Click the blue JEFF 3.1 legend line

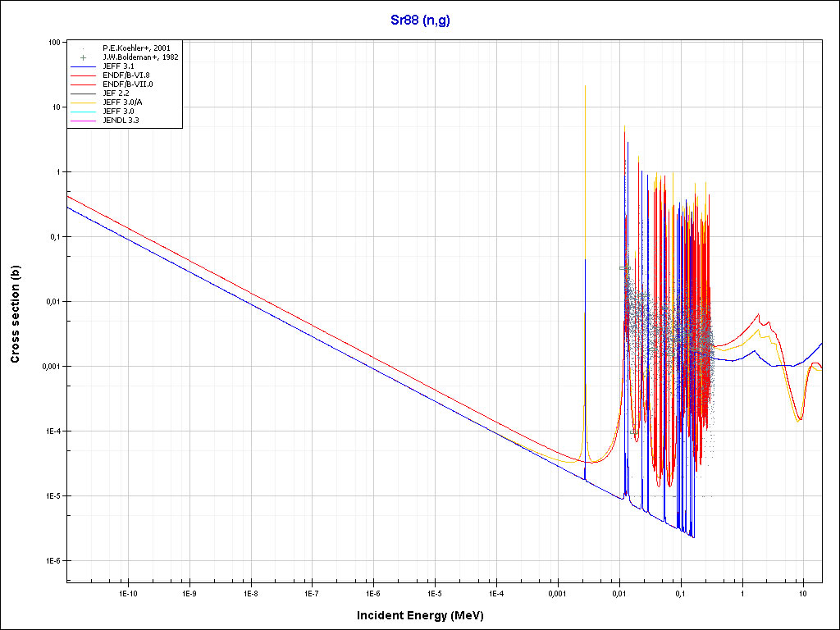coord(83,66)
